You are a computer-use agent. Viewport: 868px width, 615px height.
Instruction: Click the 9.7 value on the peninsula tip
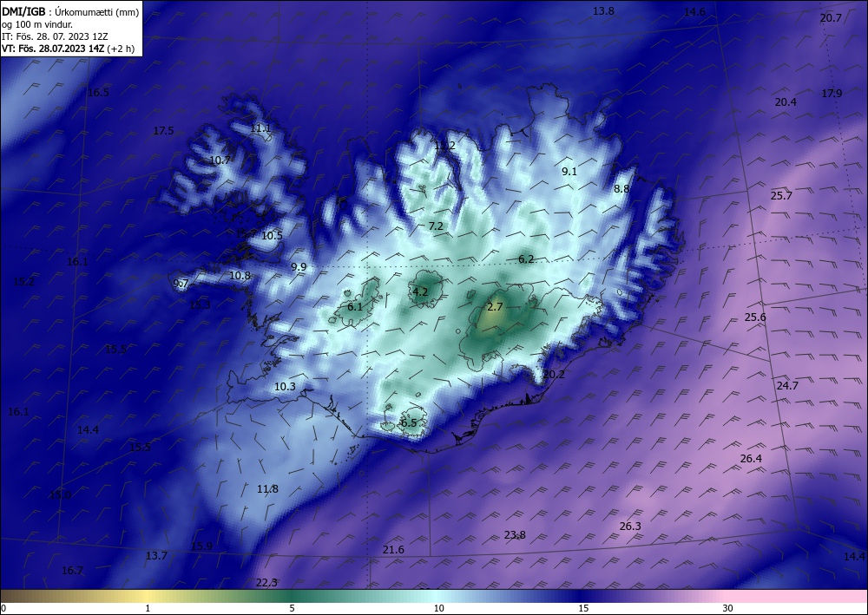[181, 284]
